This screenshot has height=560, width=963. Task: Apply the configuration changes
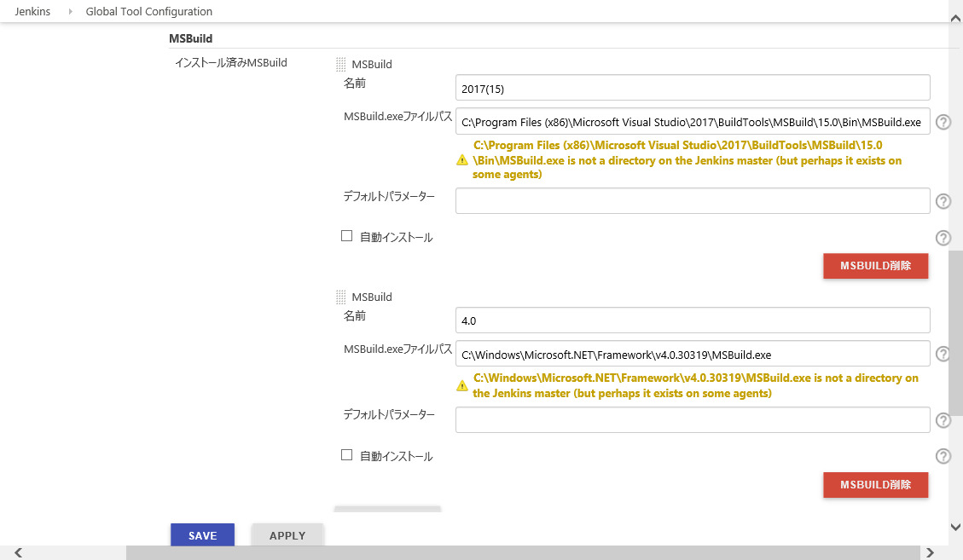click(x=287, y=534)
